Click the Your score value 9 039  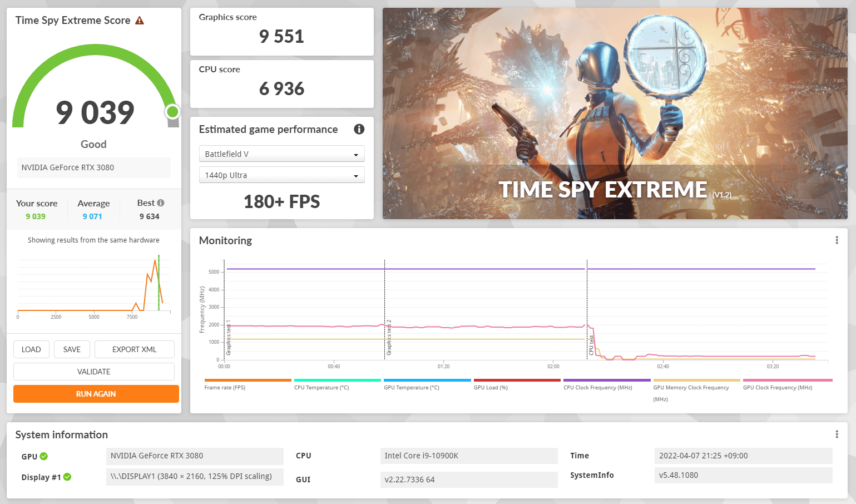(x=36, y=216)
